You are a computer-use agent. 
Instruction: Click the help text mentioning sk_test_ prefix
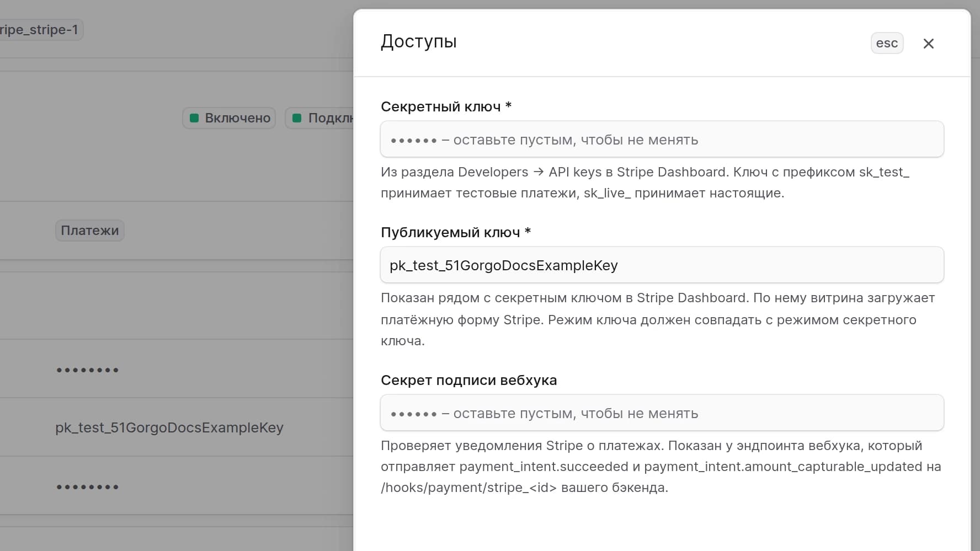click(645, 183)
